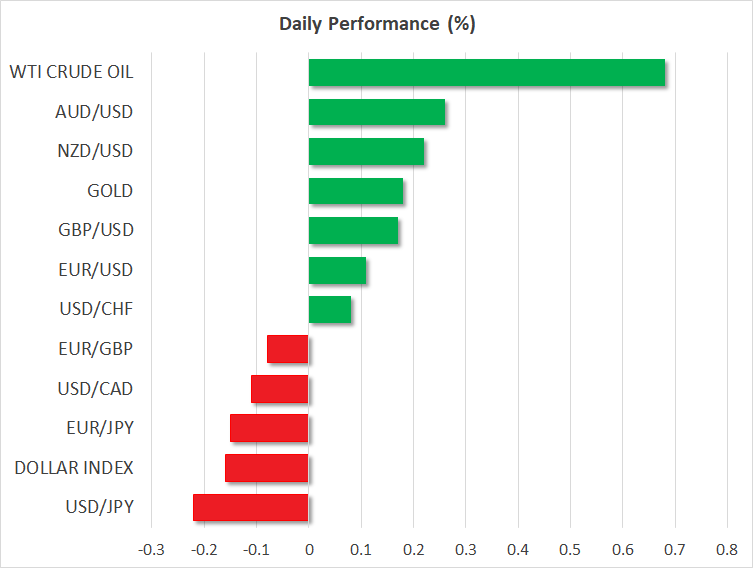Image resolution: width=753 pixels, height=568 pixels.
Task: Click the EUR/JPY red bar
Action: pos(268,428)
